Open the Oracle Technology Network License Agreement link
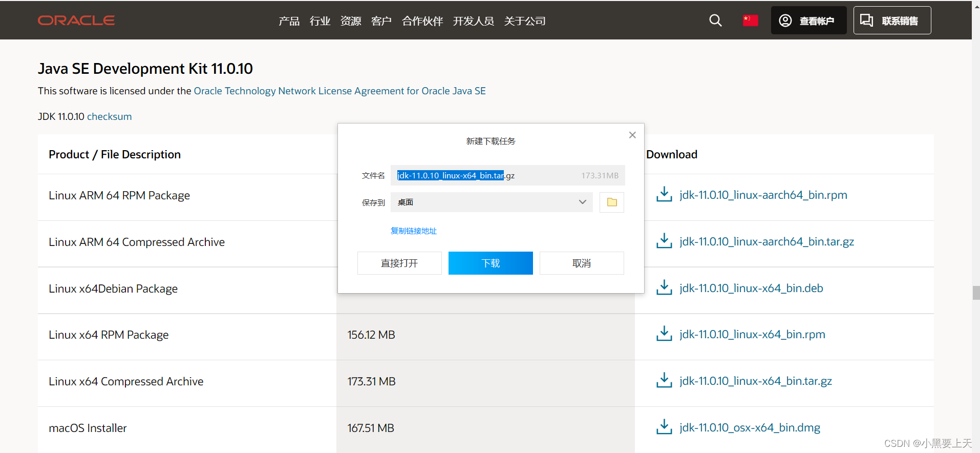 (339, 91)
